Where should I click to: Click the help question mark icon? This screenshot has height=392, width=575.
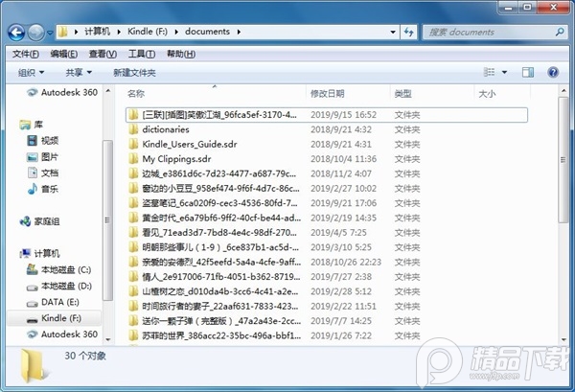pos(553,72)
